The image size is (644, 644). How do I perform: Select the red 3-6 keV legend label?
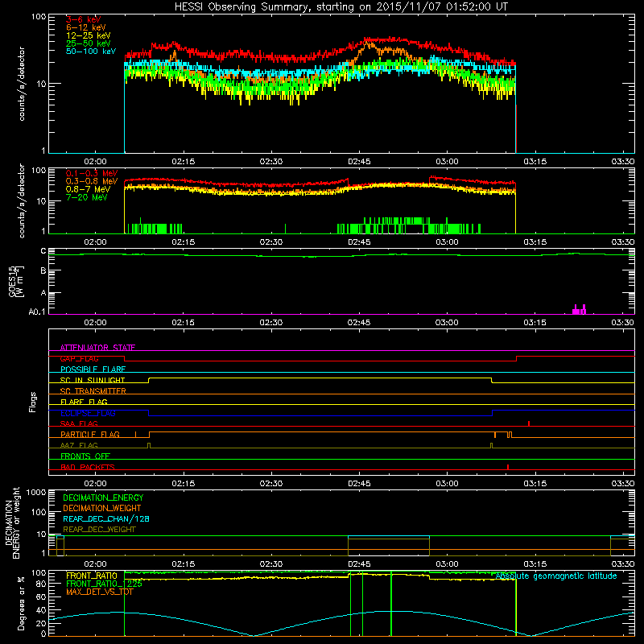83,19
